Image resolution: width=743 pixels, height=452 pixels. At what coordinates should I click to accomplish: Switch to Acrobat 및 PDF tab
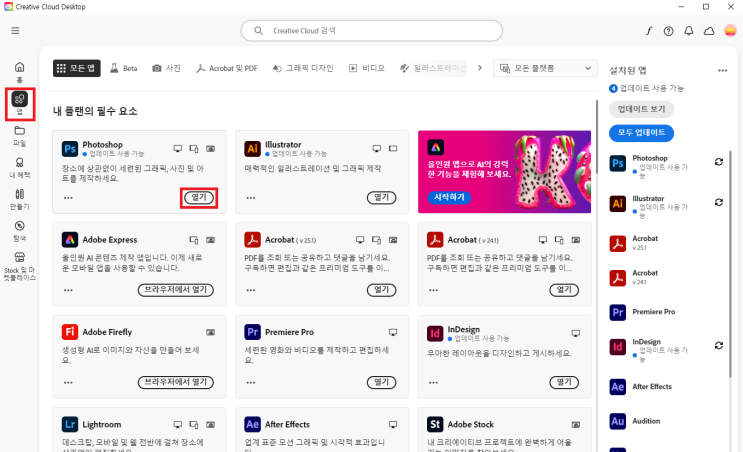pyautogui.click(x=227, y=68)
